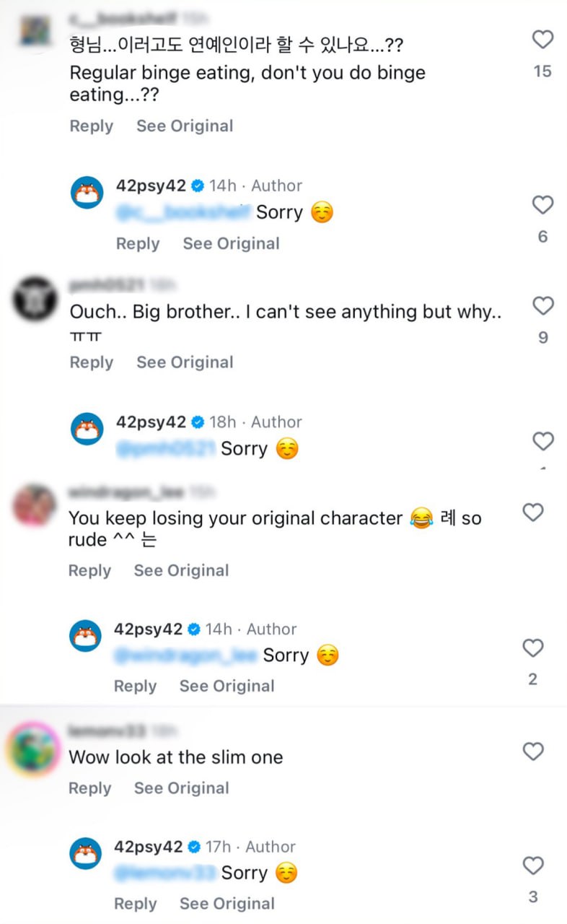
Task: Reply to the "Regular binge eating" comment
Action: (91, 126)
